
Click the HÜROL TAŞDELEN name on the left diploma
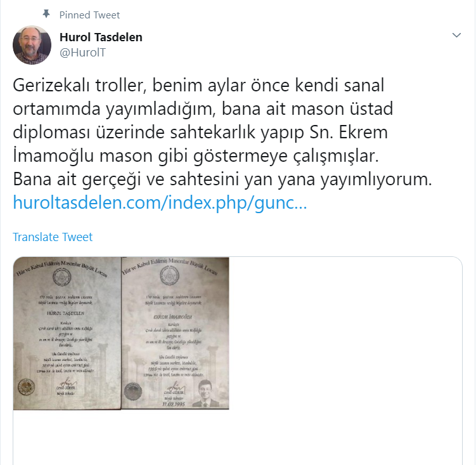65,313
